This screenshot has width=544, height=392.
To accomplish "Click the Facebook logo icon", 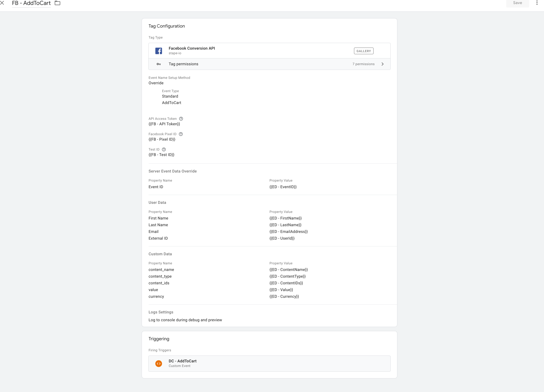I will pos(159,51).
